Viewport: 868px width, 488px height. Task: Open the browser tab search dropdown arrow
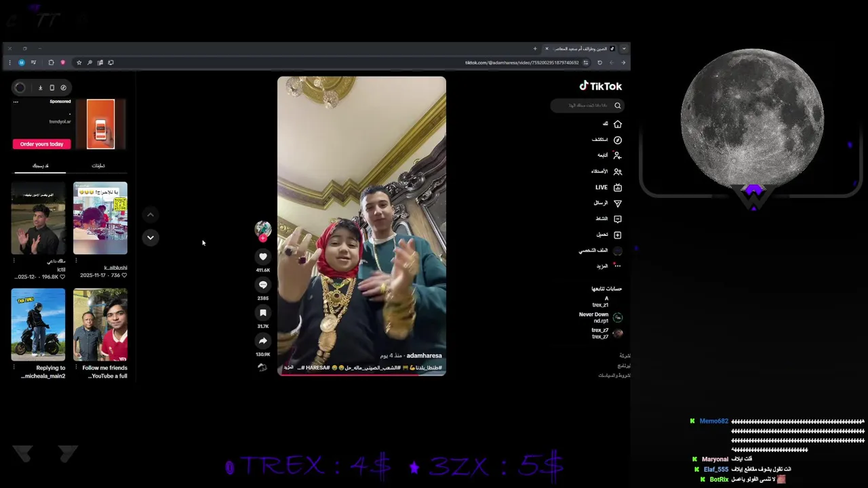click(x=624, y=49)
